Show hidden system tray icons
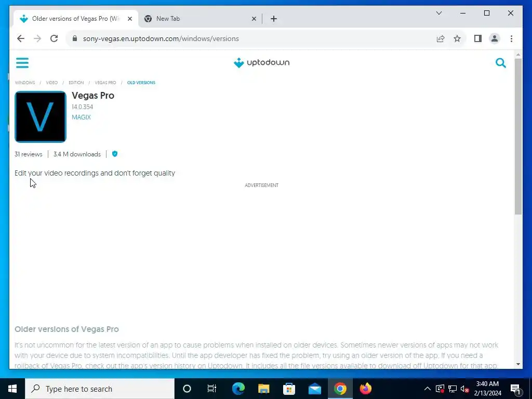The width and height of the screenshot is (532, 399). [428, 389]
